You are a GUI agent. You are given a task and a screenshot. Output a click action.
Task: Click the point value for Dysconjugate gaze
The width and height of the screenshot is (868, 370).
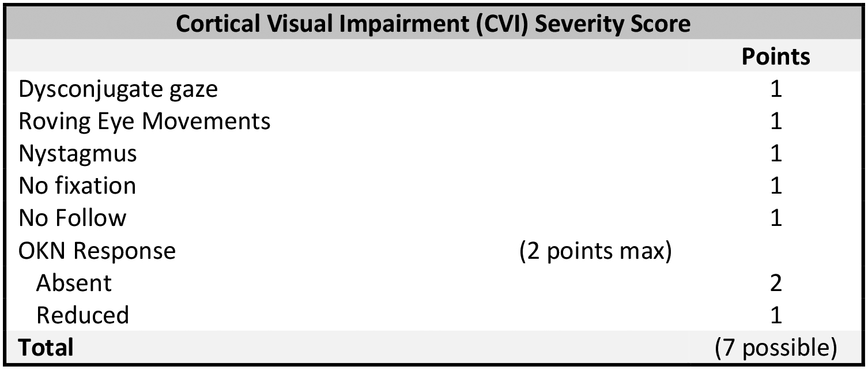[x=776, y=89]
